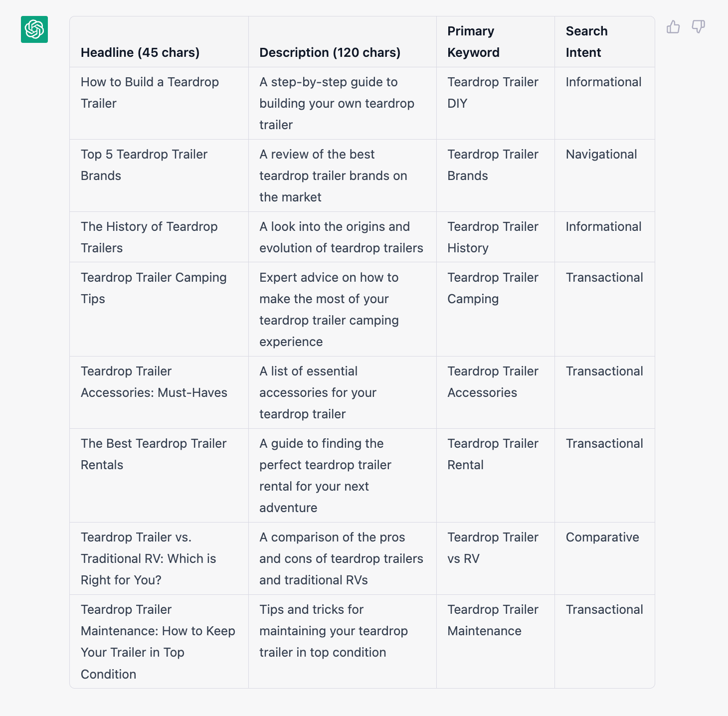Click the "Description (120 chars)" column header
This screenshot has width=728, height=716.
click(x=330, y=52)
